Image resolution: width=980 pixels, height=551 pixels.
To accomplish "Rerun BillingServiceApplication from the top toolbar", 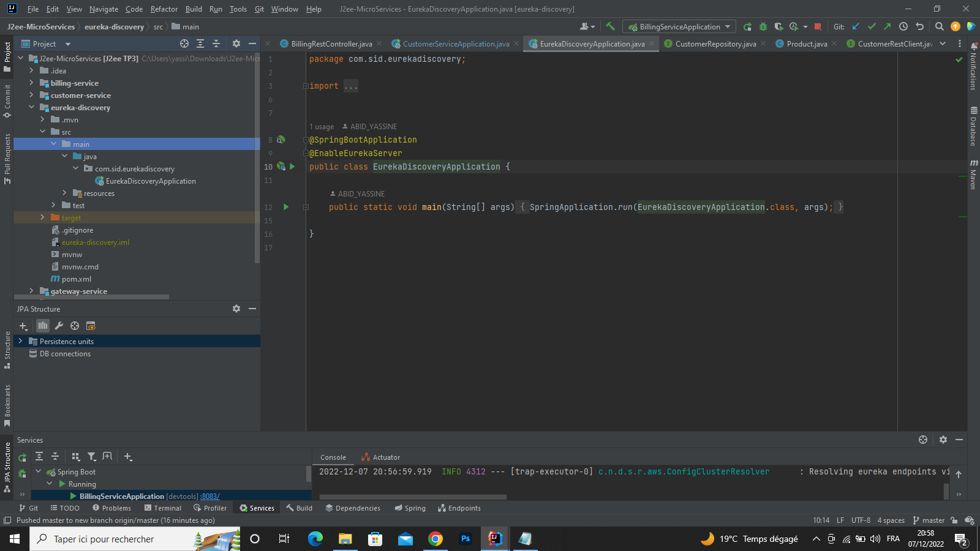I will 747,26.
